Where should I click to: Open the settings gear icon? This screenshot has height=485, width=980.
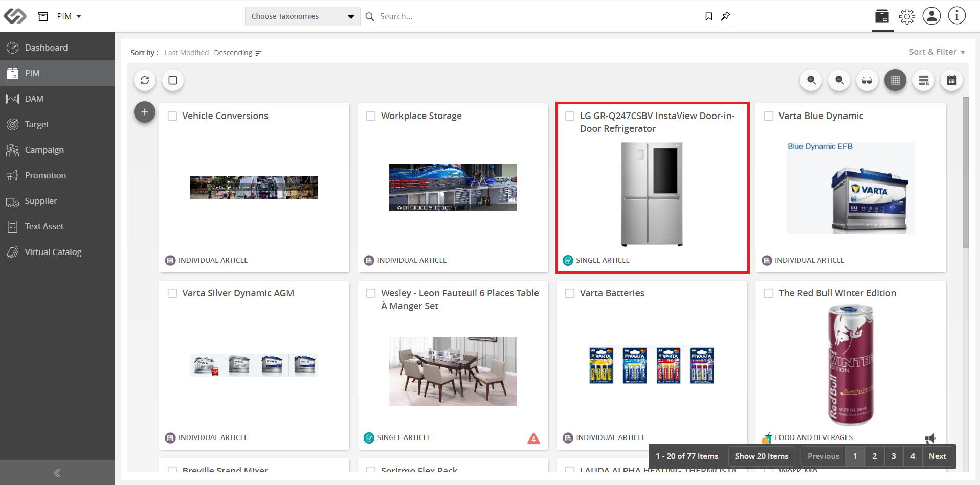[x=907, y=16]
